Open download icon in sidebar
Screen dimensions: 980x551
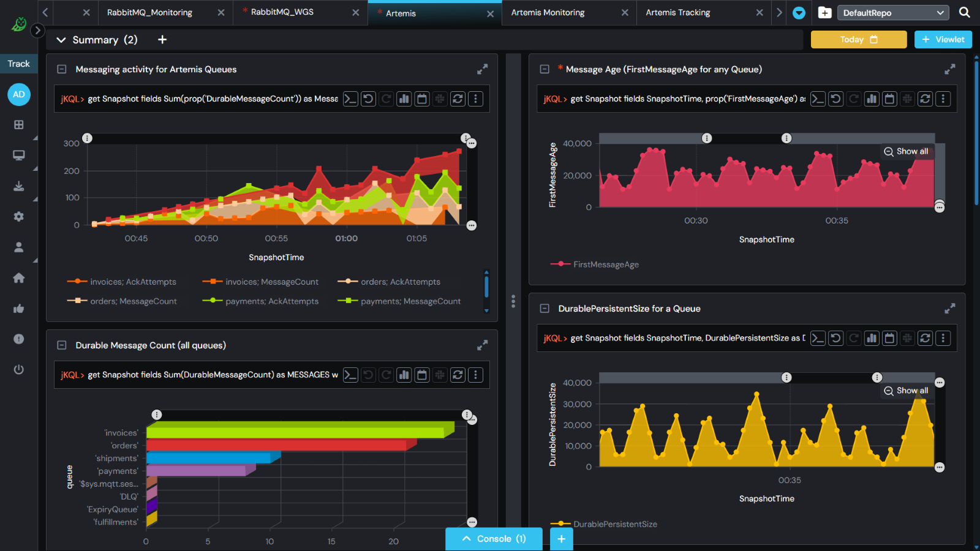(x=19, y=186)
